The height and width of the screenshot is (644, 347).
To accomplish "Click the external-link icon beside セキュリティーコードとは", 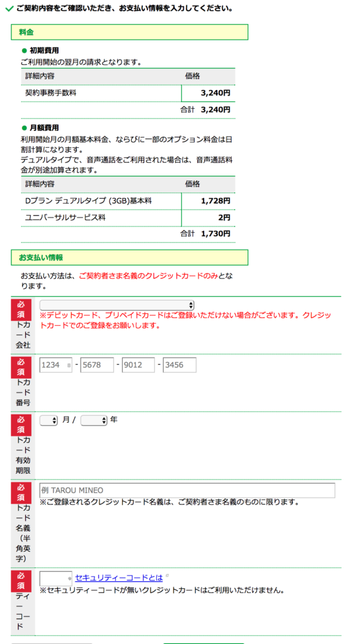I will (x=166, y=575).
